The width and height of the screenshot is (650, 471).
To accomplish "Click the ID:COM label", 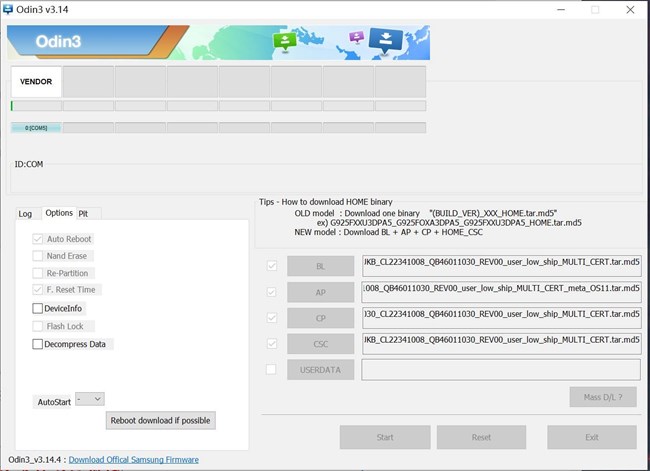I will pos(29,164).
